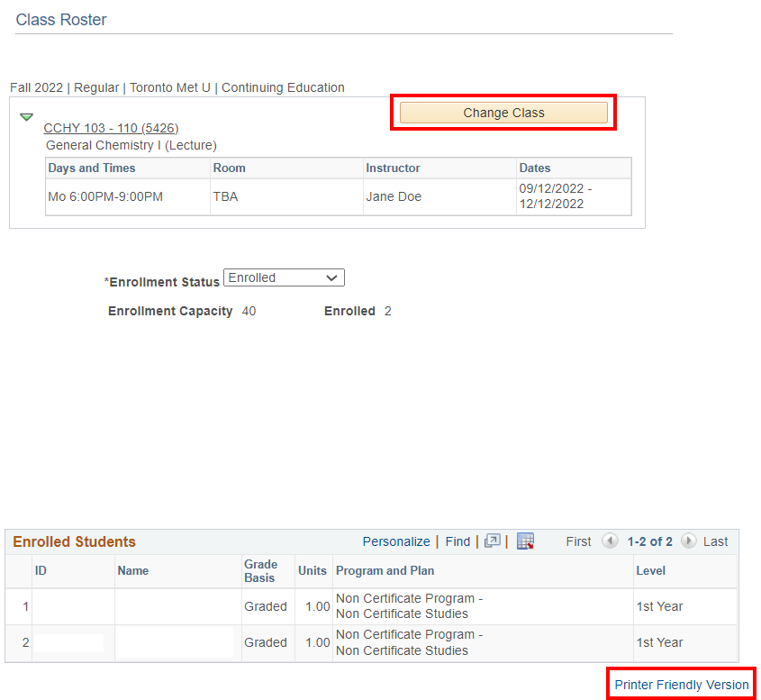Open the Printer Friendly Version link
Image resolution: width=761 pixels, height=700 pixels.
(x=682, y=685)
